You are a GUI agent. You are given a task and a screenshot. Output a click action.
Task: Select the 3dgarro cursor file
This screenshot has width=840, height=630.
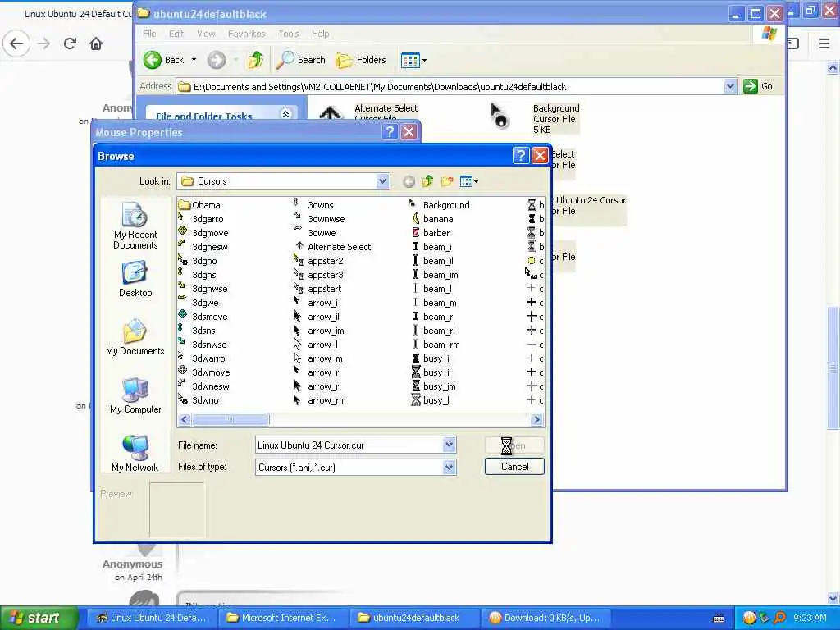coord(201,218)
